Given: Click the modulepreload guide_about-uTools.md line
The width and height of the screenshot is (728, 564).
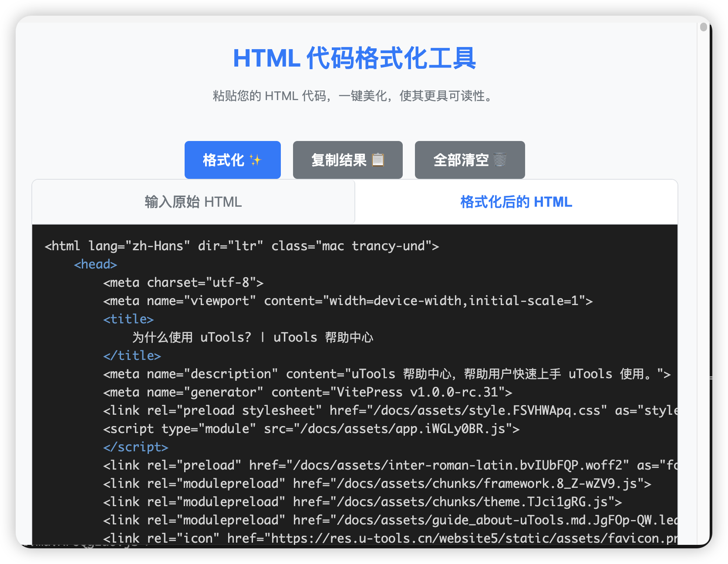Looking at the screenshot, I should coord(390,520).
